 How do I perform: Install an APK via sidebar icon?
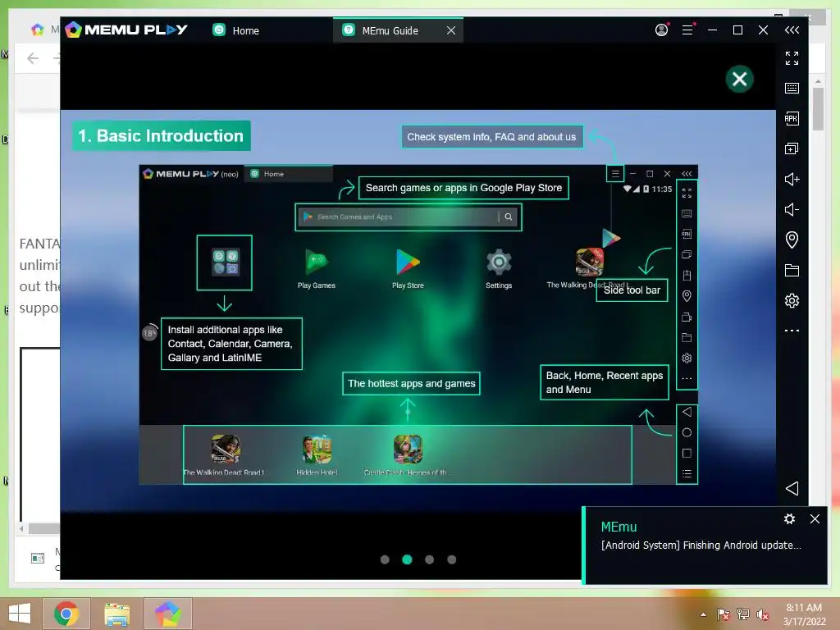click(792, 118)
